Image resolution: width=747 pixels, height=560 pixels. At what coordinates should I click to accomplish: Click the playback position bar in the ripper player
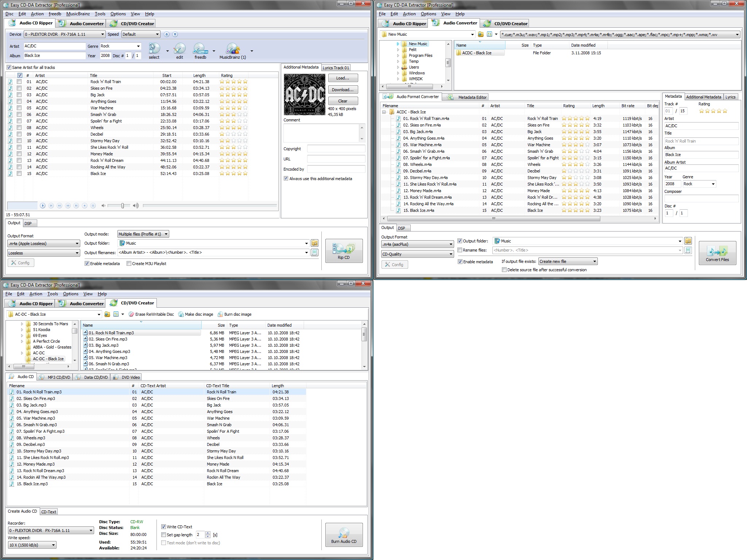[x=210, y=206]
